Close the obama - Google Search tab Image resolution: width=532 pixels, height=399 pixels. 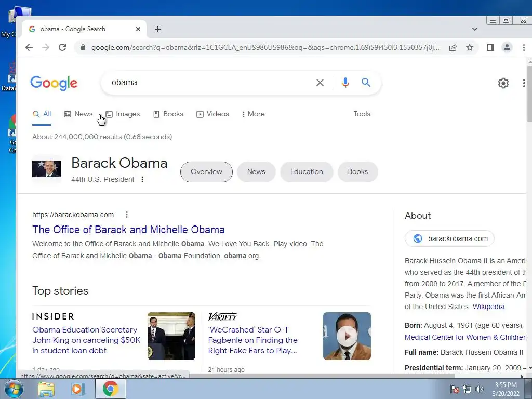tap(138, 29)
